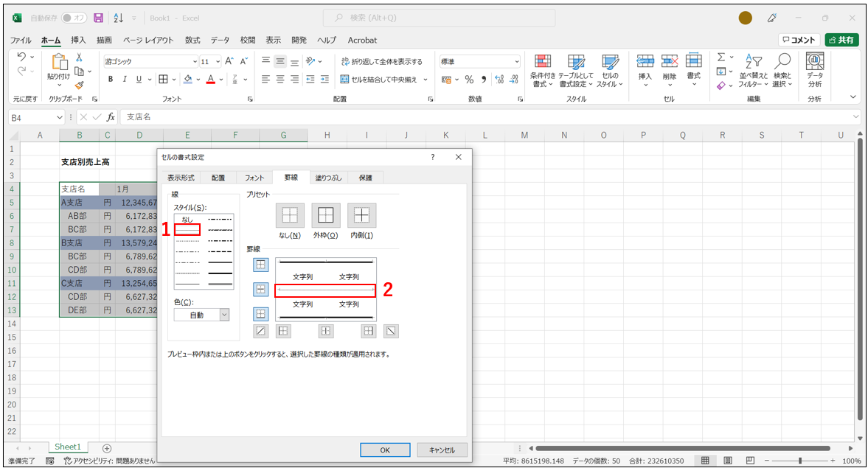Click the 共有 (Share) button

841,40
